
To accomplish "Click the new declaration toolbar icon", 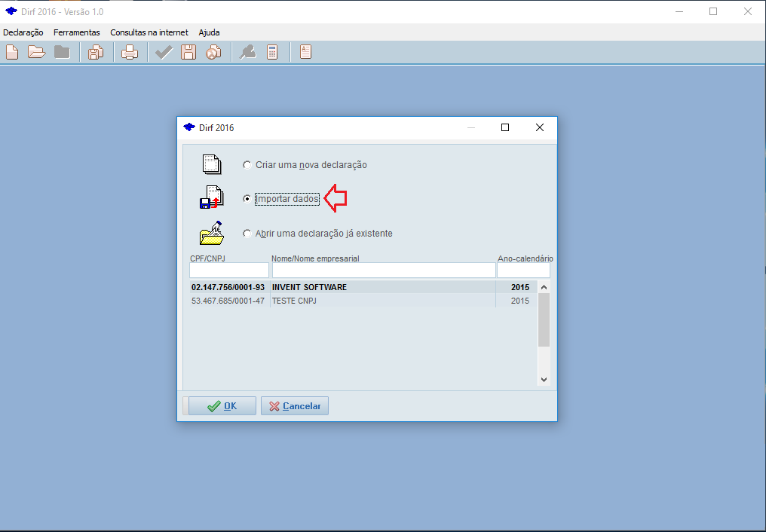I will (x=12, y=52).
